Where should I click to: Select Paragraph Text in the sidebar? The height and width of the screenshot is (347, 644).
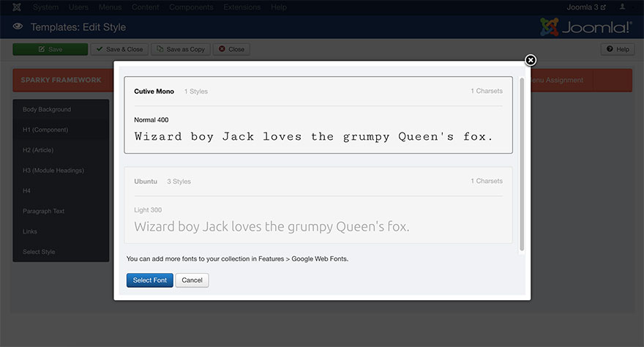61,211
